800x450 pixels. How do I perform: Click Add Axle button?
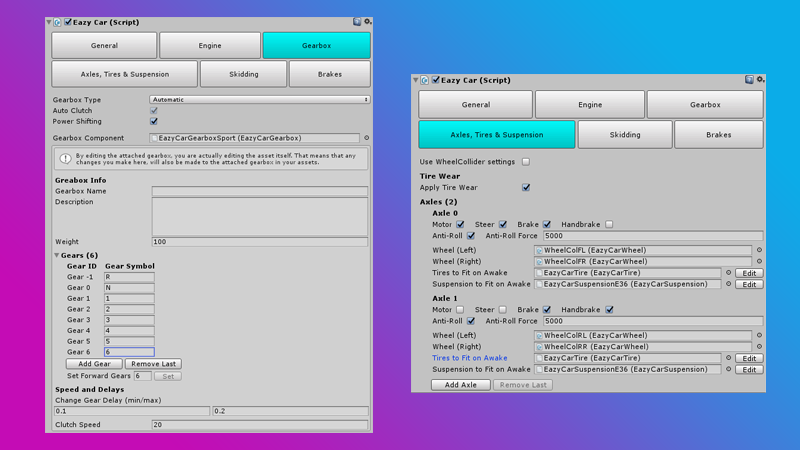(x=461, y=385)
